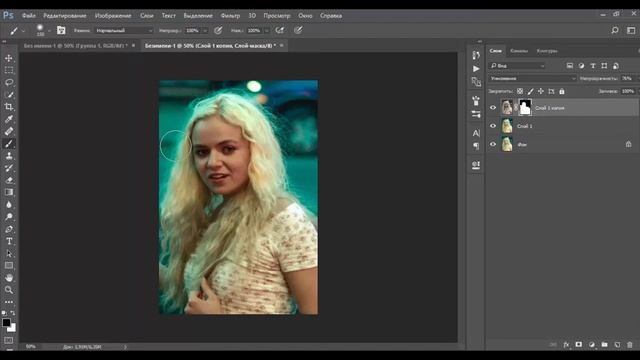Screen dimensions: 640x360
Task: Switch to the first document tab
Action: (76, 46)
